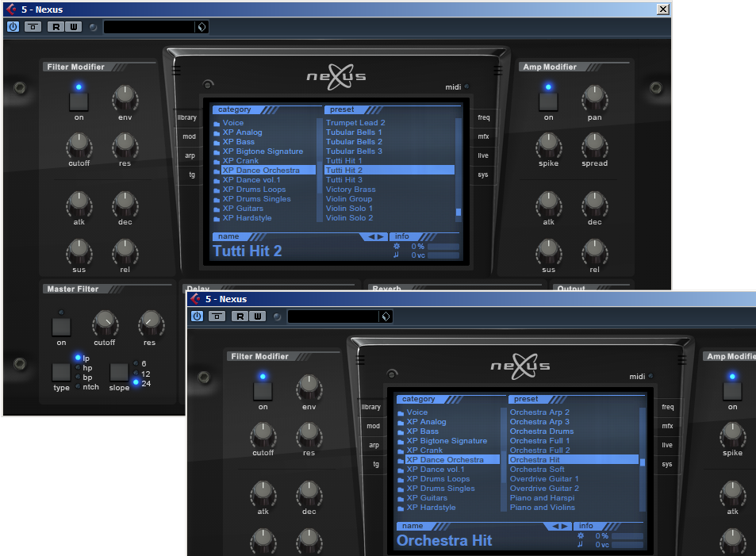Select XP Drums Singles category in front Nexus window
The height and width of the screenshot is (556, 756).
tap(441, 489)
